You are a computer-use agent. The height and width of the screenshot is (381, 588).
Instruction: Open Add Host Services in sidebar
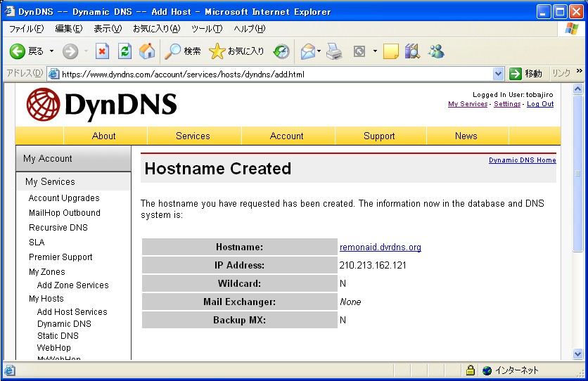tap(72, 311)
